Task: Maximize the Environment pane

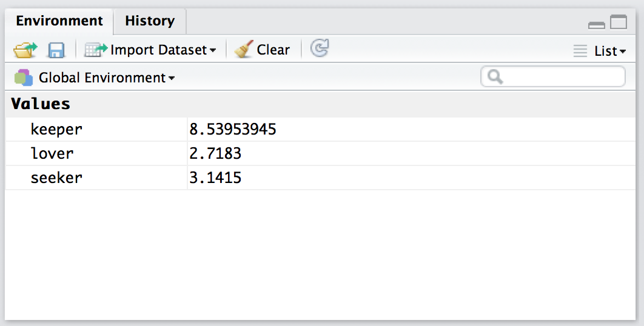Action: click(x=619, y=23)
